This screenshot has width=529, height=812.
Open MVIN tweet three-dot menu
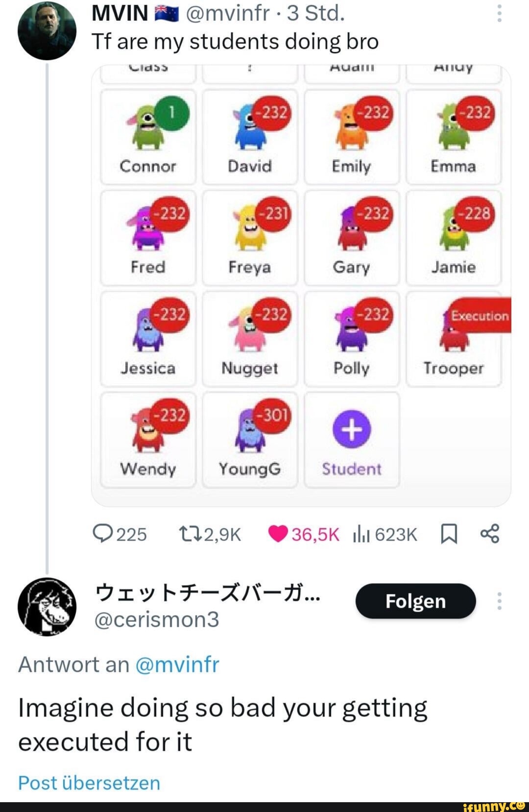[x=499, y=14]
